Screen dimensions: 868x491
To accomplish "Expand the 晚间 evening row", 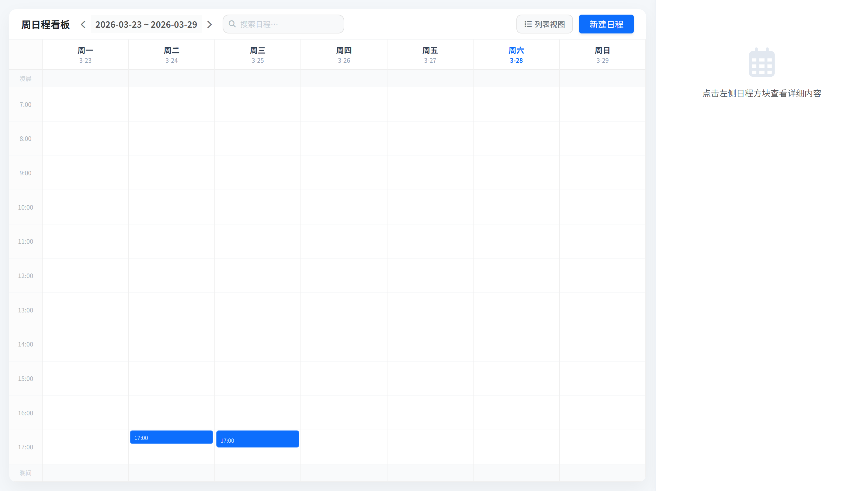I will pyautogui.click(x=25, y=473).
